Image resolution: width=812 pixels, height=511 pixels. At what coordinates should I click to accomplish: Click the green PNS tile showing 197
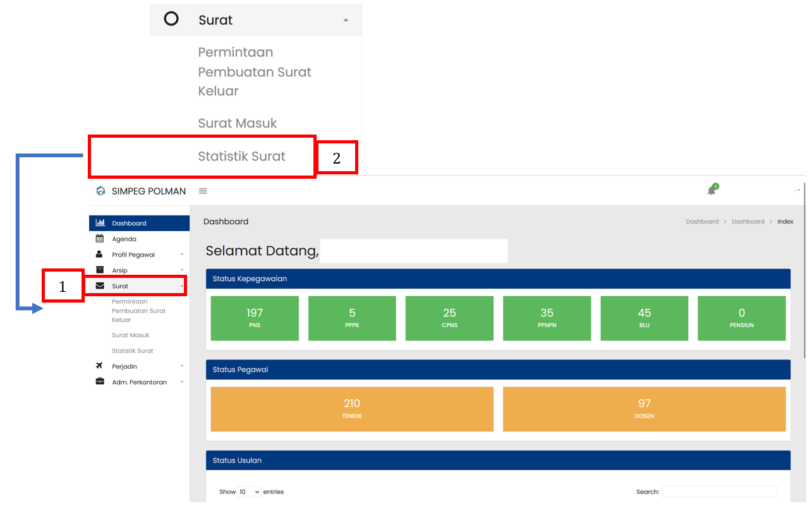[x=255, y=318]
